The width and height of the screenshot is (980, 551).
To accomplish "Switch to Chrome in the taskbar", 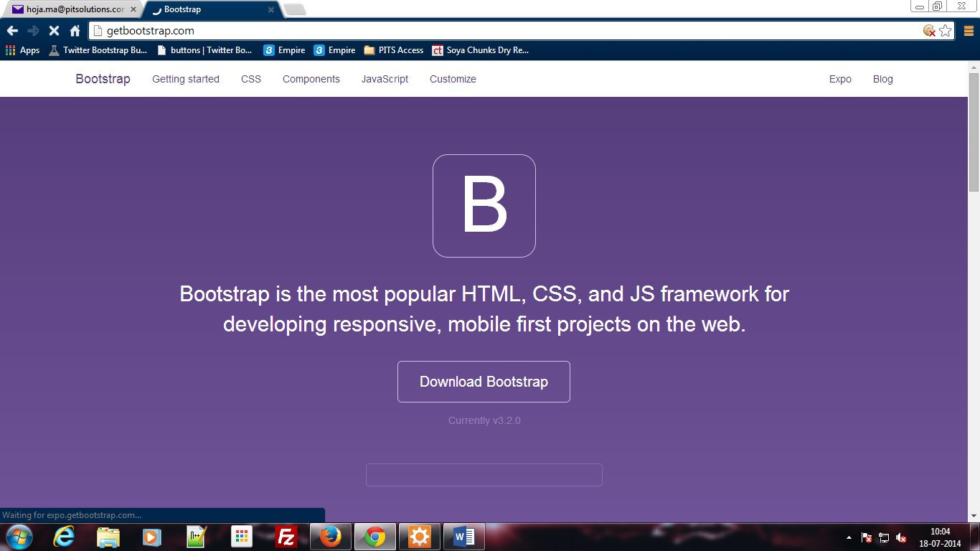I will click(x=375, y=537).
